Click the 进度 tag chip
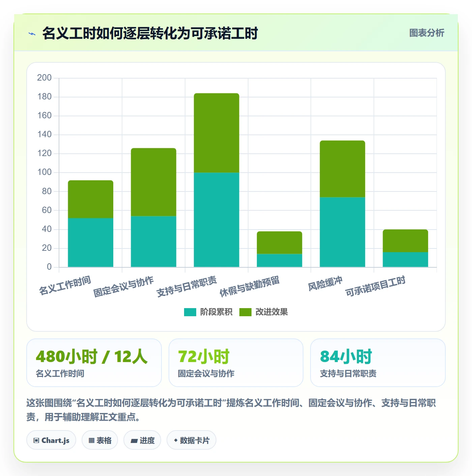472x476 pixels. [142, 440]
